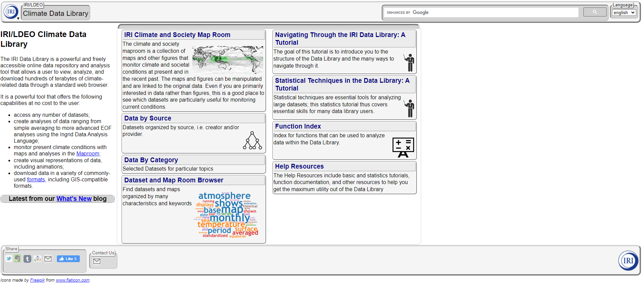The image size is (644, 287).
Task: Click the instructor icon in Navigating tutorial
Action: point(409,63)
